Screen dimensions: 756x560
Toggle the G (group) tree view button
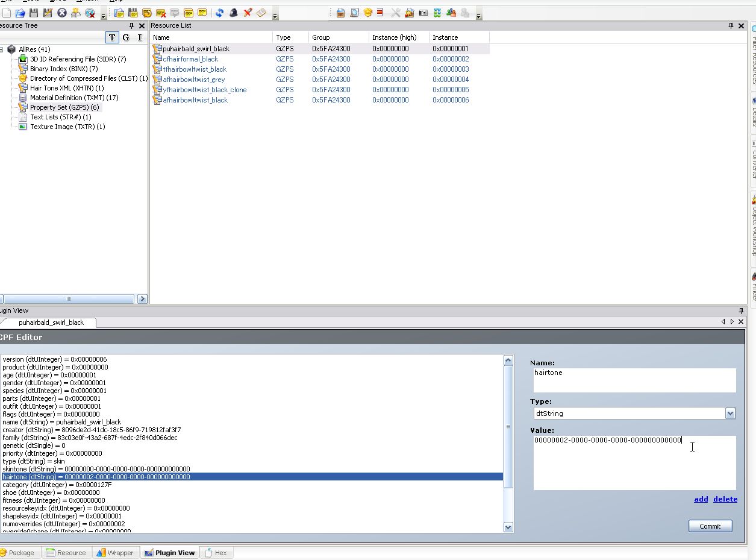126,37
